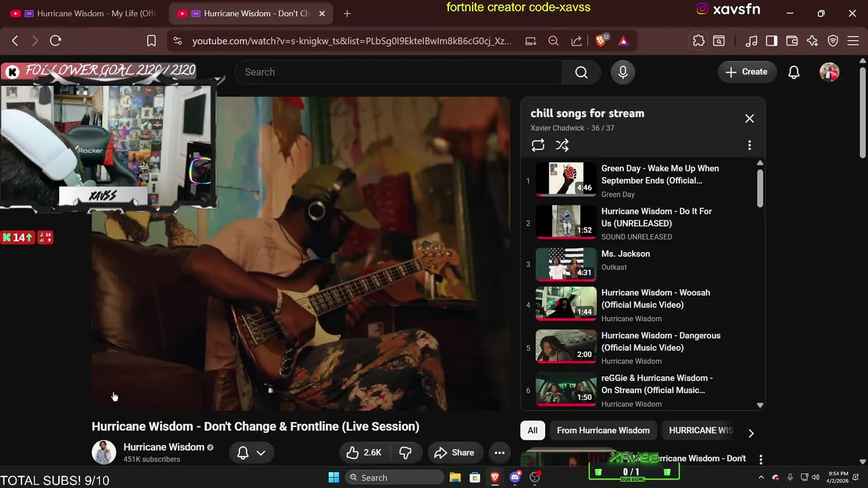Play Ms. Jackson by Outkast
The height and width of the screenshot is (488, 868).
point(637,264)
